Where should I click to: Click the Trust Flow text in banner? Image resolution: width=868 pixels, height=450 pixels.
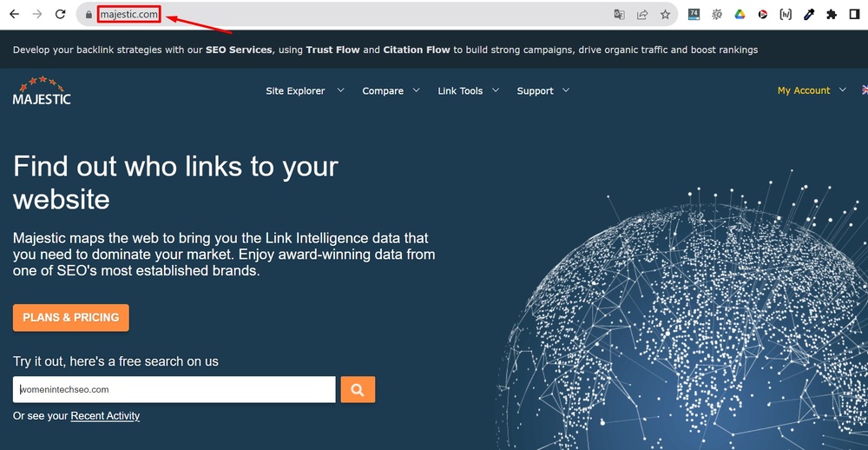point(332,50)
